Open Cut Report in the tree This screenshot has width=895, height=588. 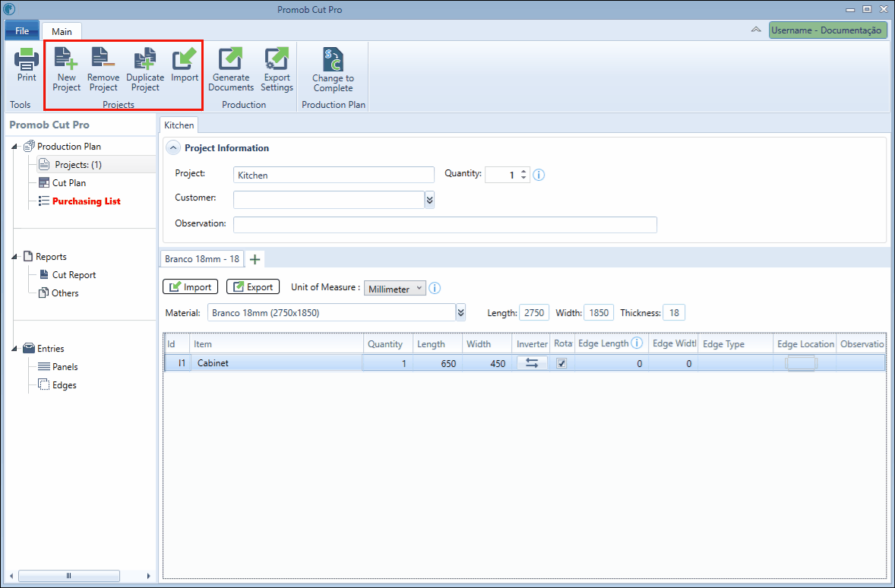pos(74,275)
